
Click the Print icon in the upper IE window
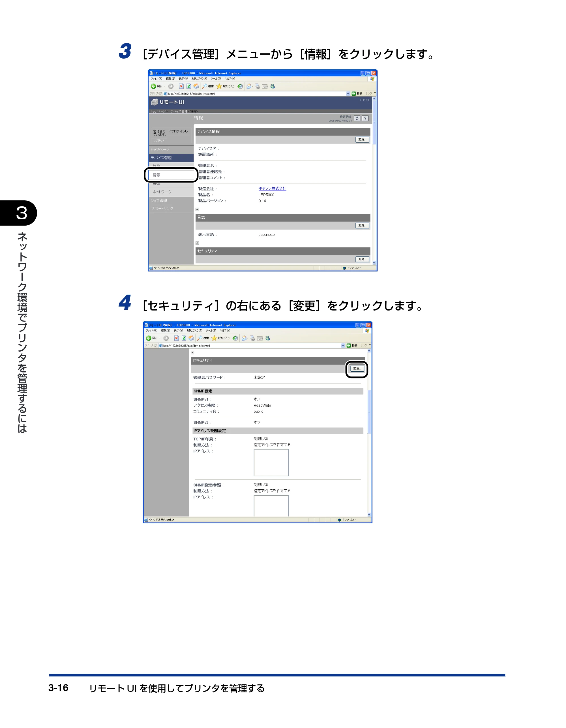pyautogui.click(x=257, y=86)
